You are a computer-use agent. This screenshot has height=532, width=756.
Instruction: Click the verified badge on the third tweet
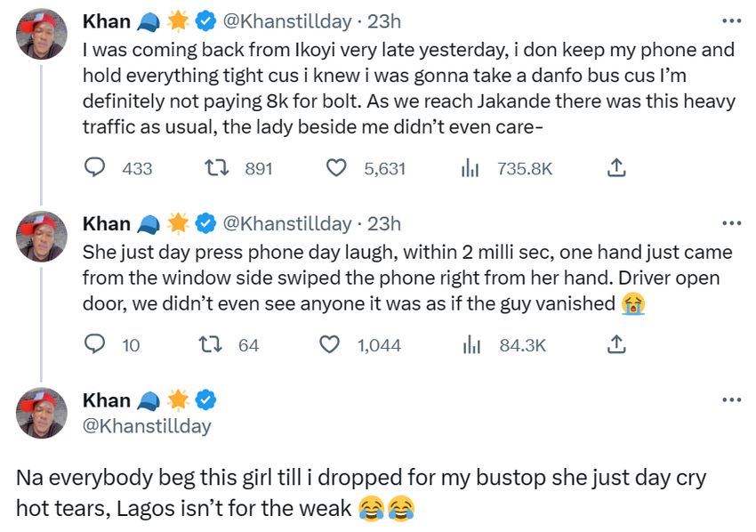click(x=205, y=401)
